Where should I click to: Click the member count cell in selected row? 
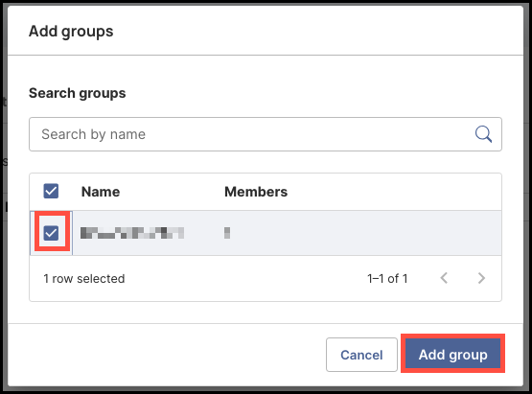pyautogui.click(x=227, y=233)
